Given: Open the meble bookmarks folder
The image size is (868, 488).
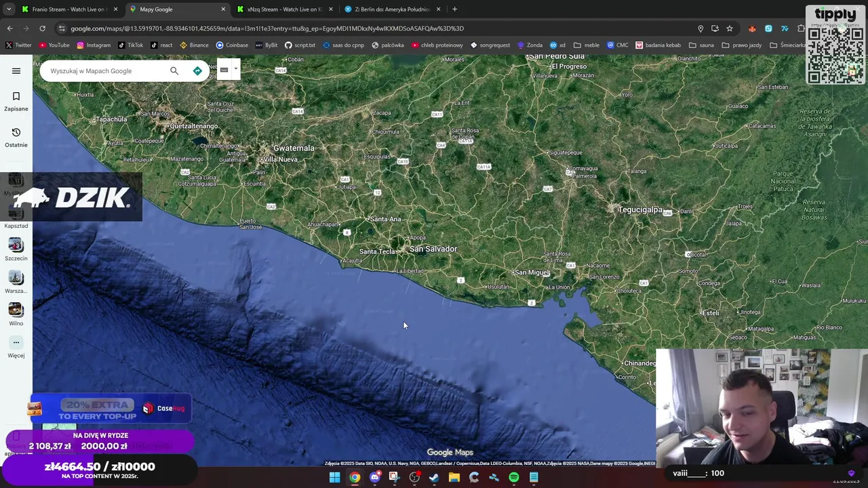Looking at the screenshot, I should point(587,45).
